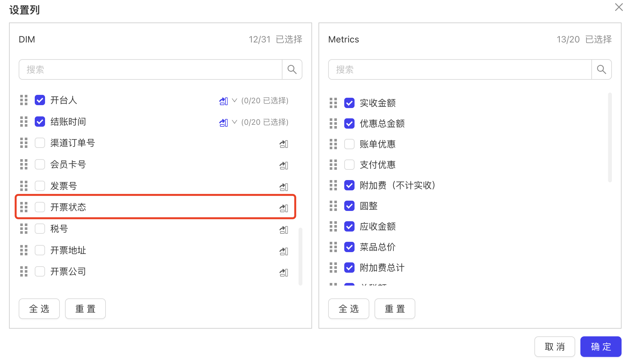Click the 取消 button

pos(555,347)
